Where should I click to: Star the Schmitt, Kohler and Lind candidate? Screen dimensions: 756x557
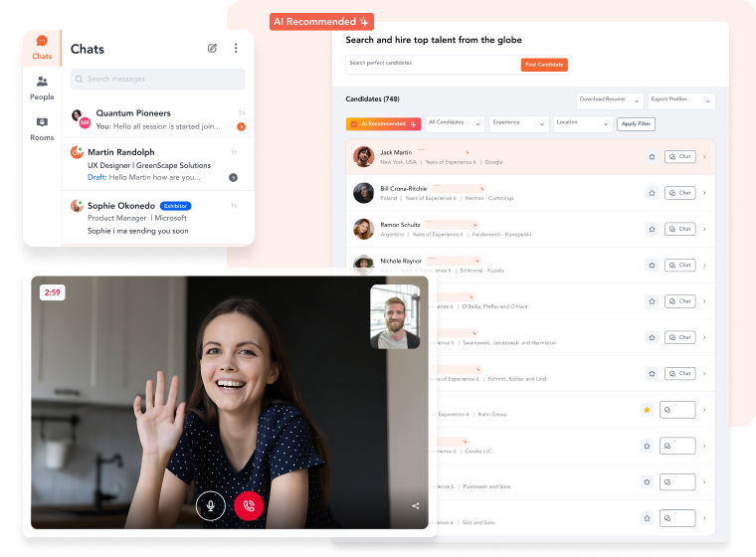tap(652, 374)
